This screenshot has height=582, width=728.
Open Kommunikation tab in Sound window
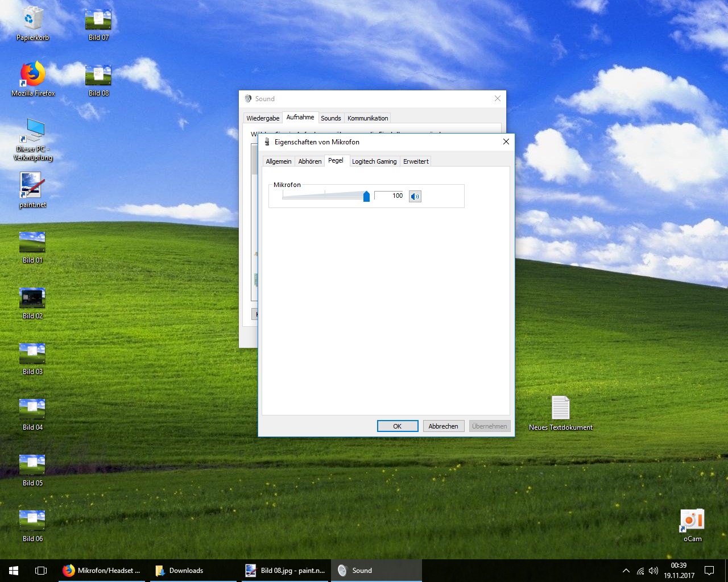click(x=368, y=118)
